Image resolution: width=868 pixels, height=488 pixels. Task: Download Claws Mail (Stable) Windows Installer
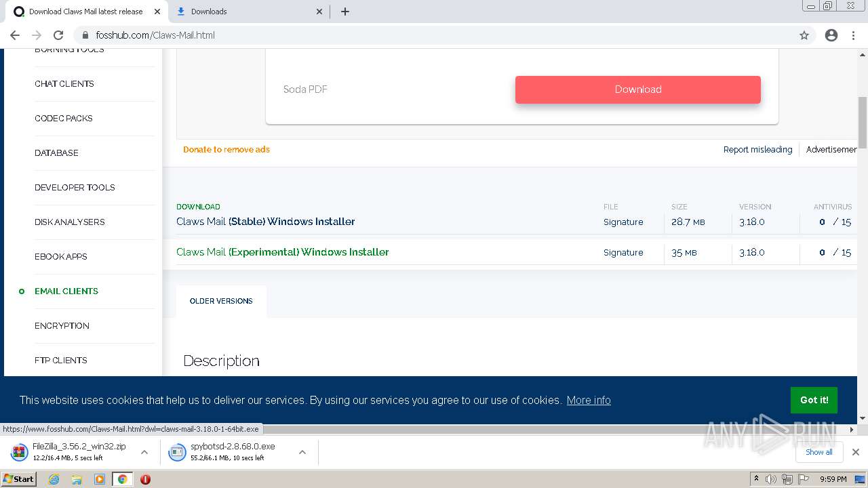[x=266, y=222]
